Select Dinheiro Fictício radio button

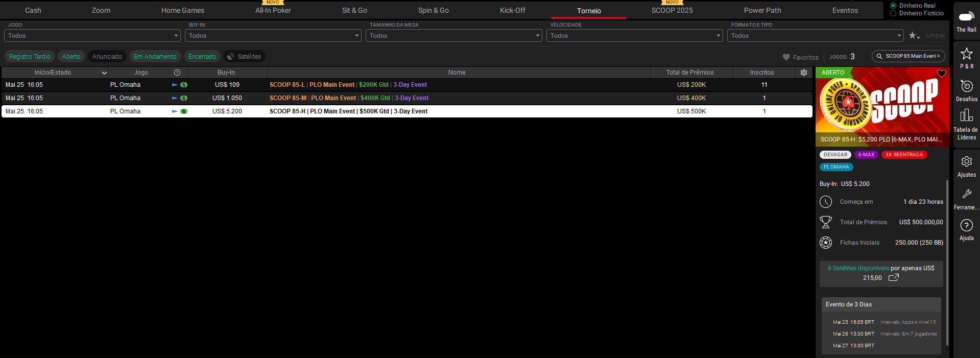click(893, 13)
